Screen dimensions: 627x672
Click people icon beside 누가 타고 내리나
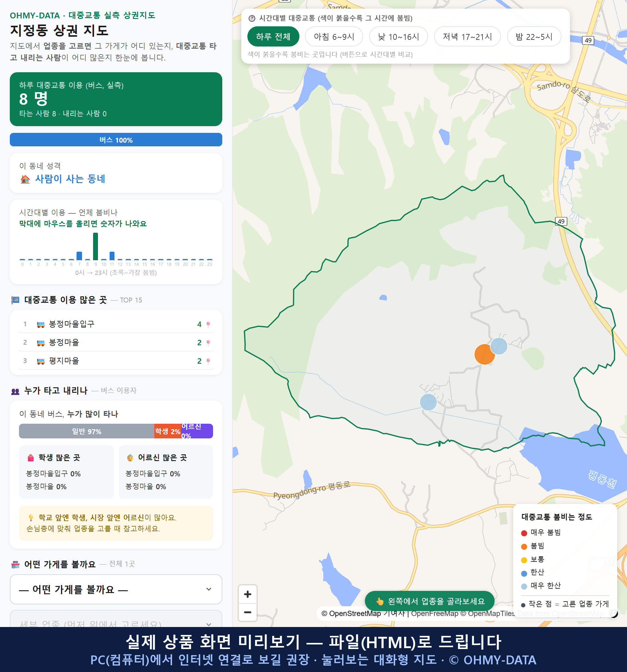click(x=16, y=391)
